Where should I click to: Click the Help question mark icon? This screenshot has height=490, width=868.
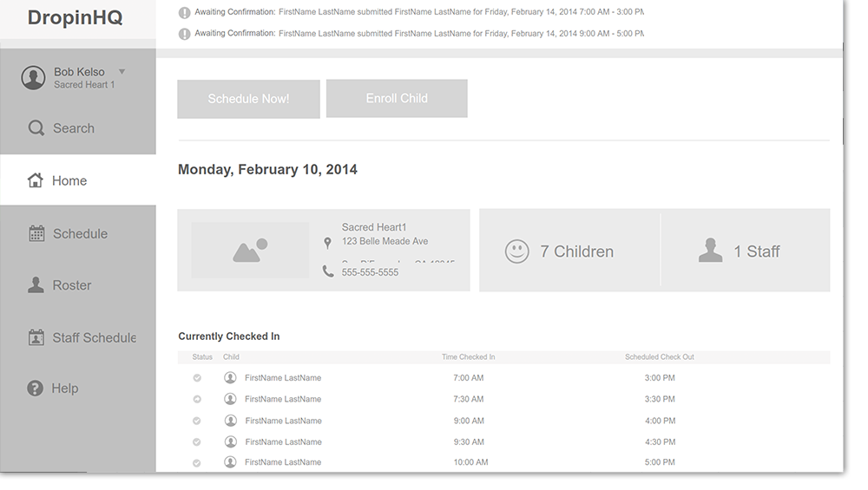(x=35, y=389)
